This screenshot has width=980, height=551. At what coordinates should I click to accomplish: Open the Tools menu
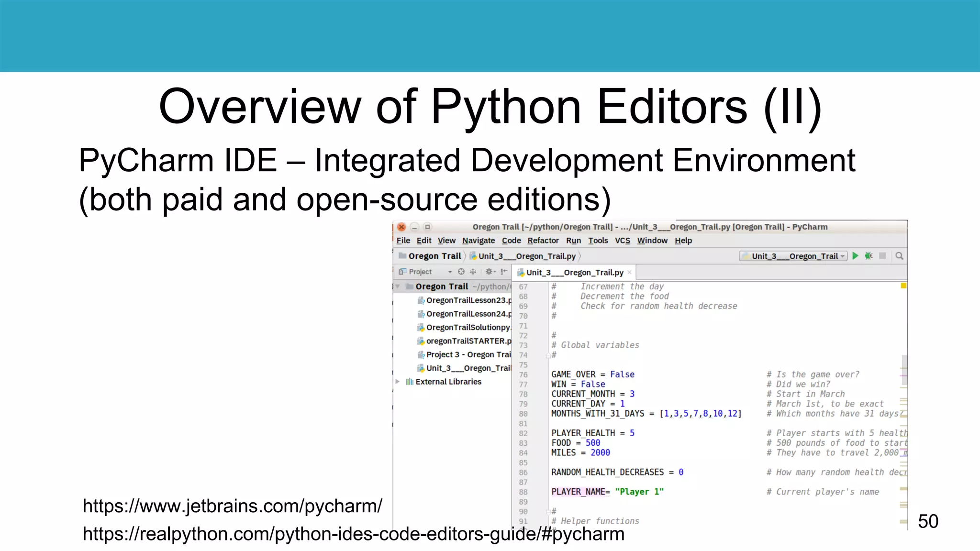[598, 241]
